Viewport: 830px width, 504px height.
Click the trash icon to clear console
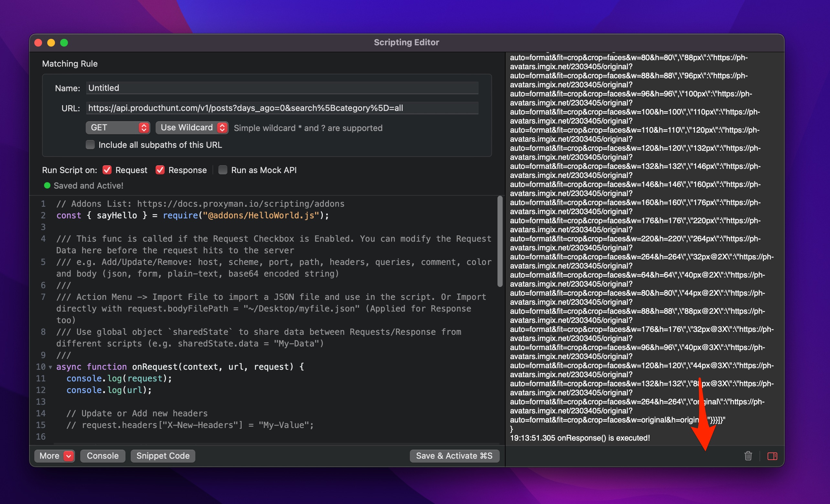pos(748,456)
